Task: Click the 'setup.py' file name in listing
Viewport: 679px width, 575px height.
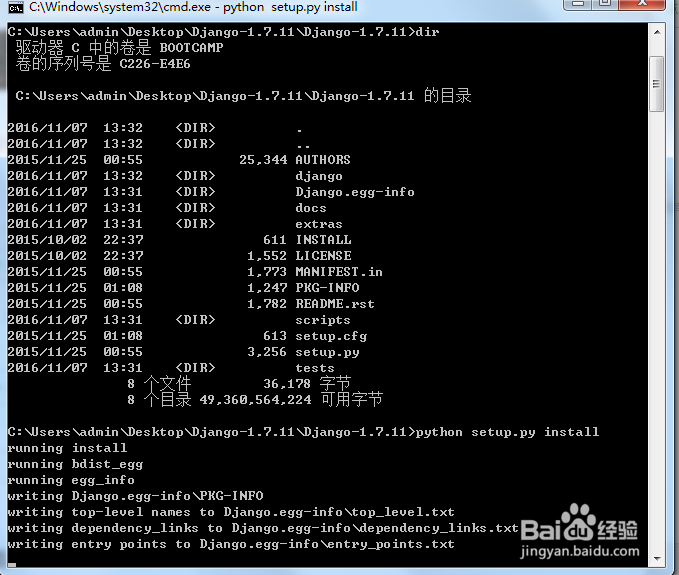Action: [x=327, y=352]
